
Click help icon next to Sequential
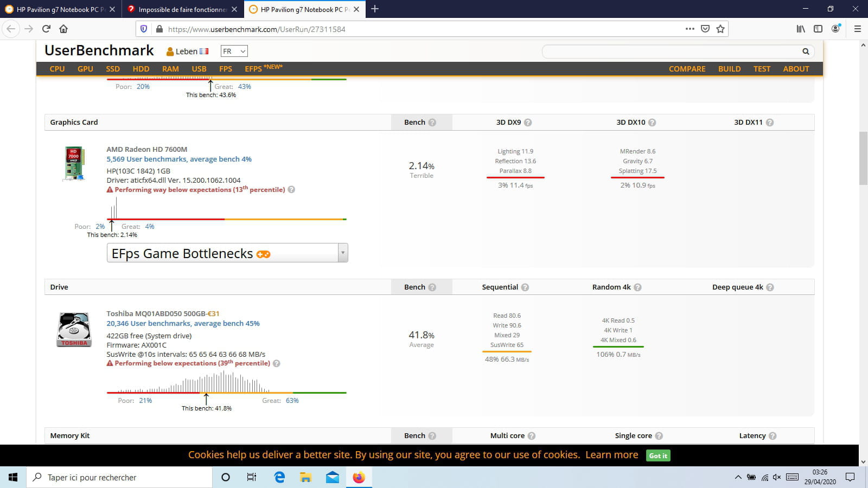click(525, 287)
